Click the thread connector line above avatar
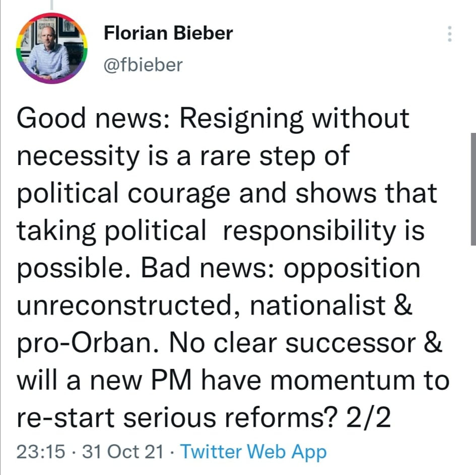Viewport: 476px width, 475px height. coord(52,5)
